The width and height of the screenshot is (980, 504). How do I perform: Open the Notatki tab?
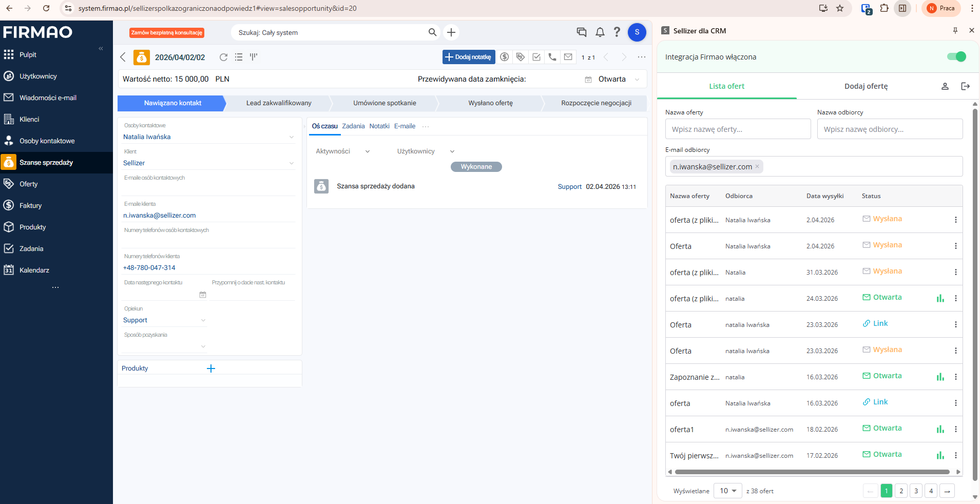tap(379, 126)
